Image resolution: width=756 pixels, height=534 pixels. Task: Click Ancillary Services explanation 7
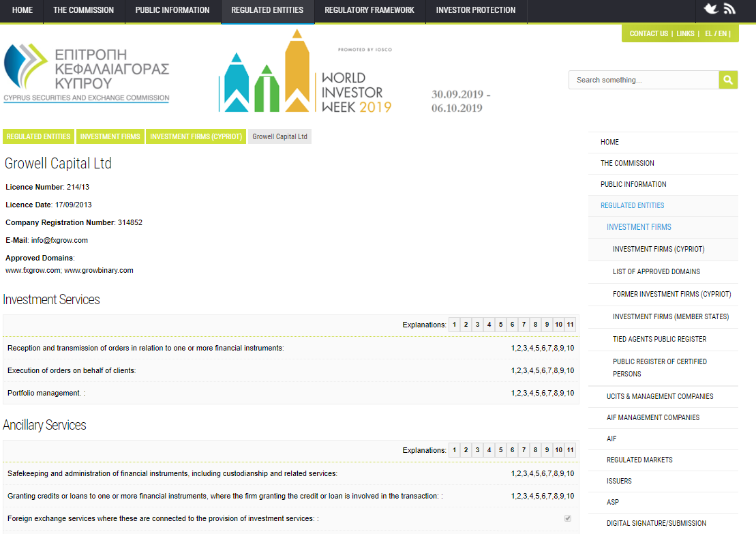(x=524, y=449)
